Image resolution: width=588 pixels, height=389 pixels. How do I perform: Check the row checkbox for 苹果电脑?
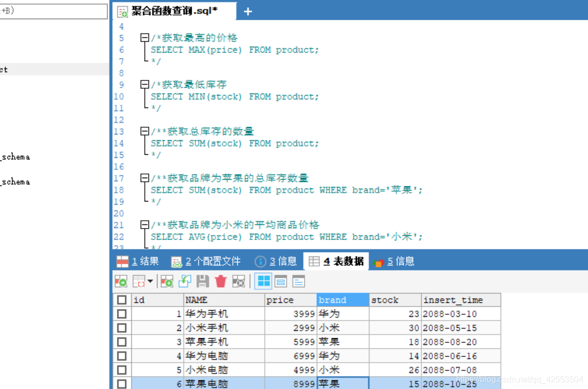click(122, 384)
